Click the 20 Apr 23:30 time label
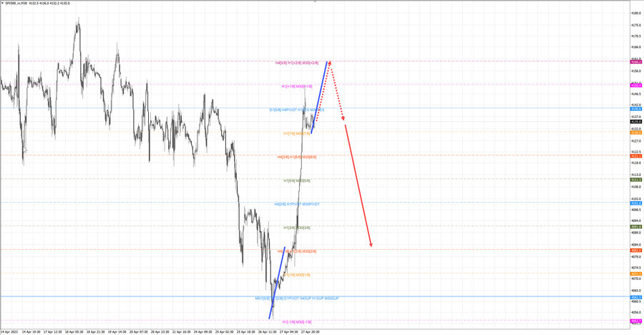644x335 pixels. (x=160, y=331)
